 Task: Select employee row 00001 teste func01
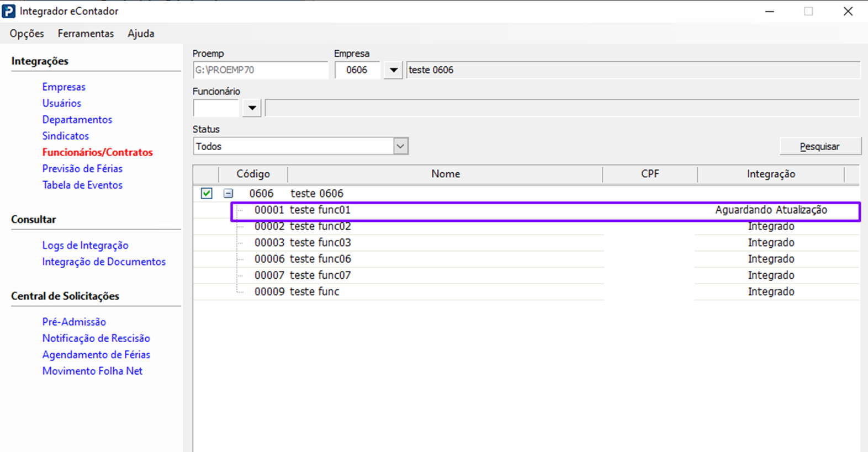click(320, 210)
